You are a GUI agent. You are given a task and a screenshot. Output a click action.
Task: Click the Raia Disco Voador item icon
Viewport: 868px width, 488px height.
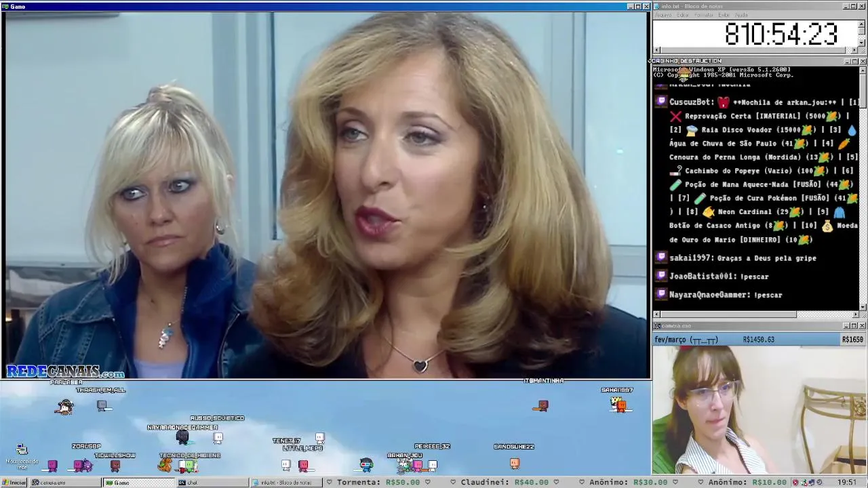[x=691, y=129]
